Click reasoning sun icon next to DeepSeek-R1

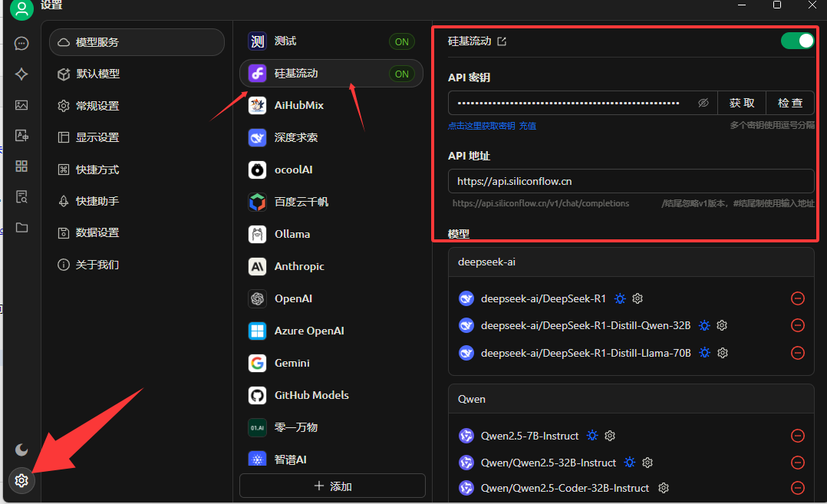620,298
